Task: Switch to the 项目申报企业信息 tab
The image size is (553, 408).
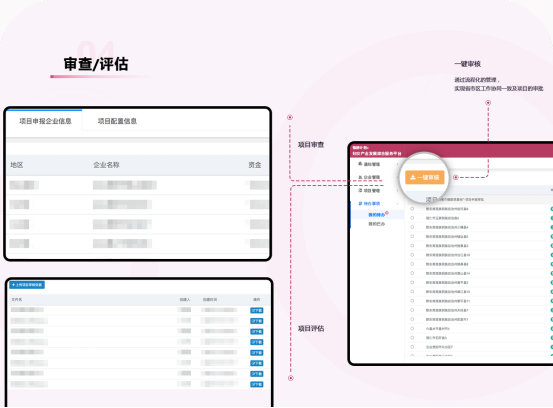Action: 45,121
